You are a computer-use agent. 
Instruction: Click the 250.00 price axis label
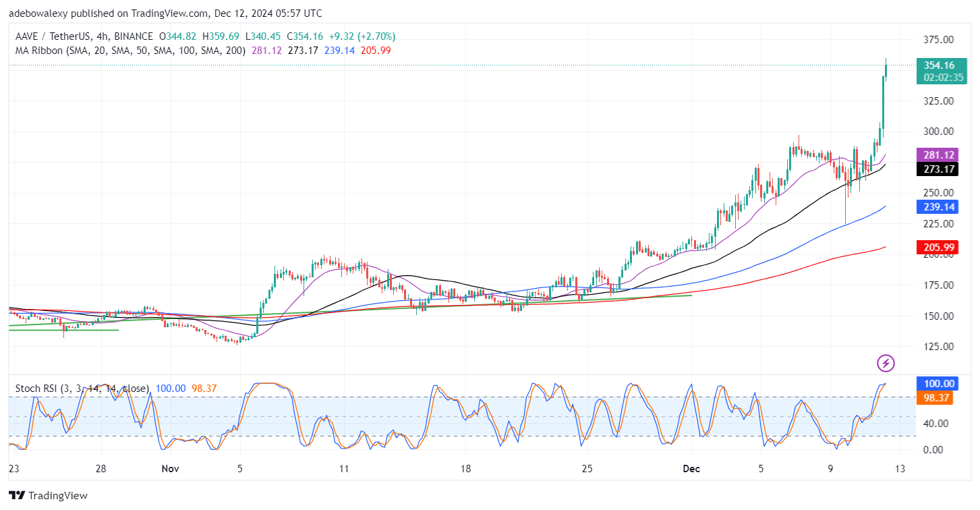tap(938, 192)
